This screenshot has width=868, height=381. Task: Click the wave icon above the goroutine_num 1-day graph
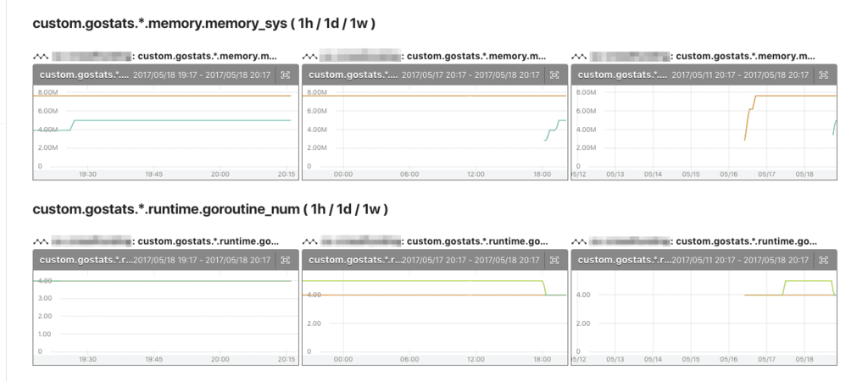(x=309, y=241)
